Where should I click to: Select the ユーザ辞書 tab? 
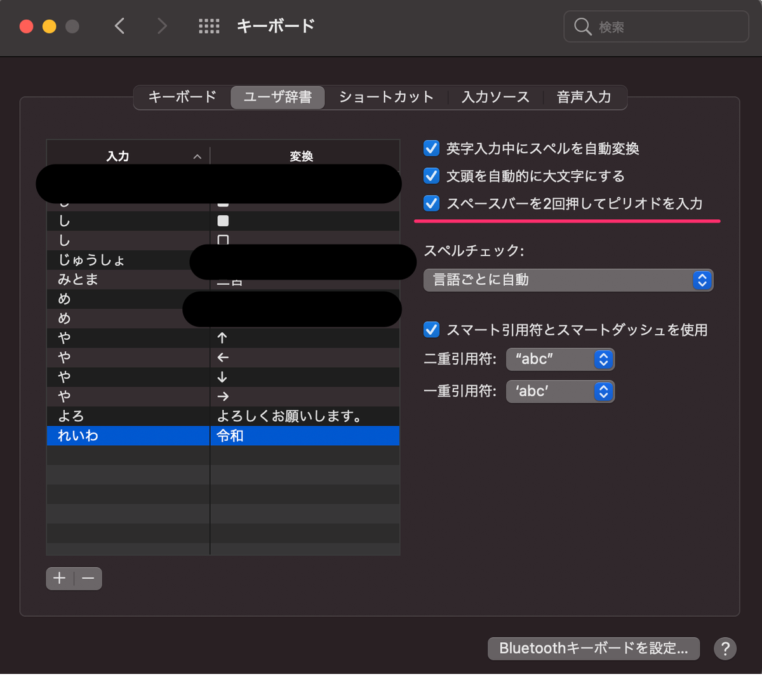(277, 97)
